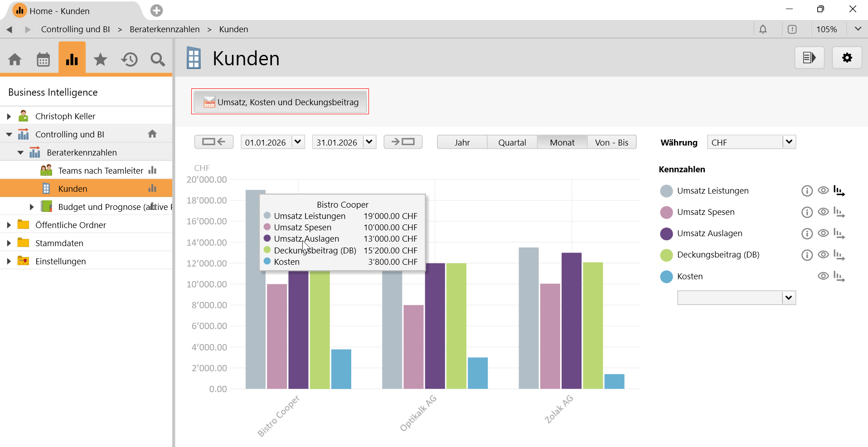The image size is (868, 447).
Task: Expand the Öffentliche Ordner folder
Action: pos(9,225)
